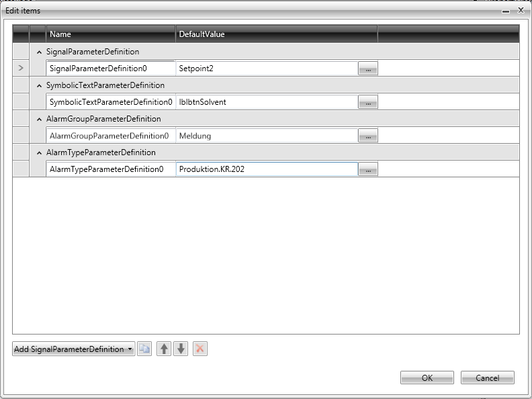
Task: Open the Add SignalParameterDefinition dropdown arrow
Action: [x=130, y=349]
